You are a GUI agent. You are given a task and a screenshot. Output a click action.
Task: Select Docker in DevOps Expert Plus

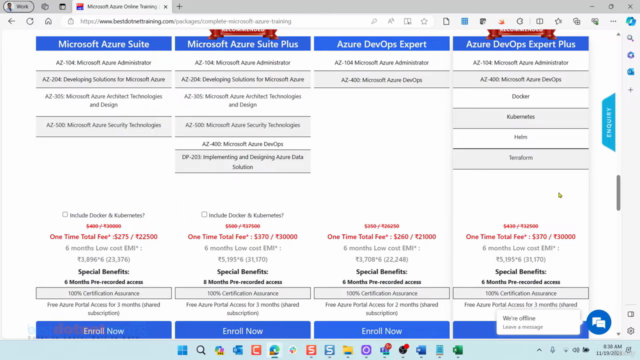pos(520,97)
